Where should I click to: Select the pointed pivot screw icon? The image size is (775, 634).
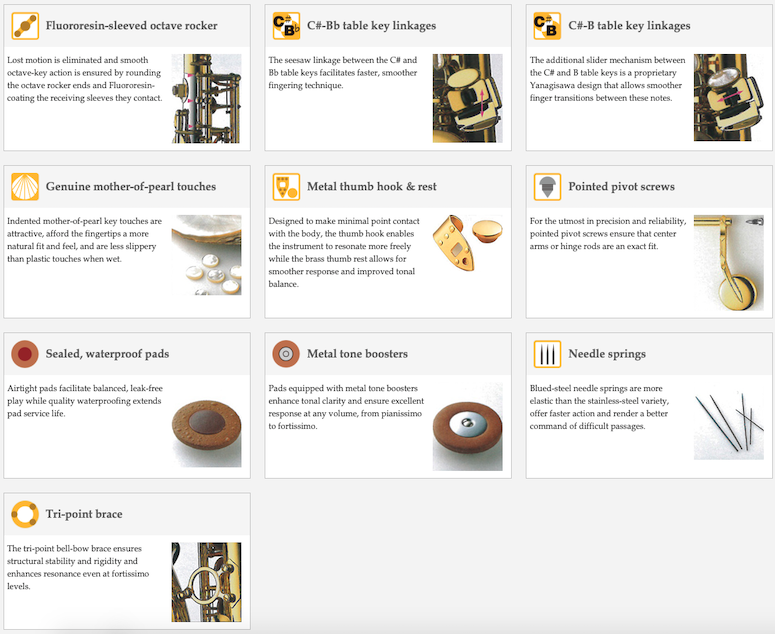547,187
